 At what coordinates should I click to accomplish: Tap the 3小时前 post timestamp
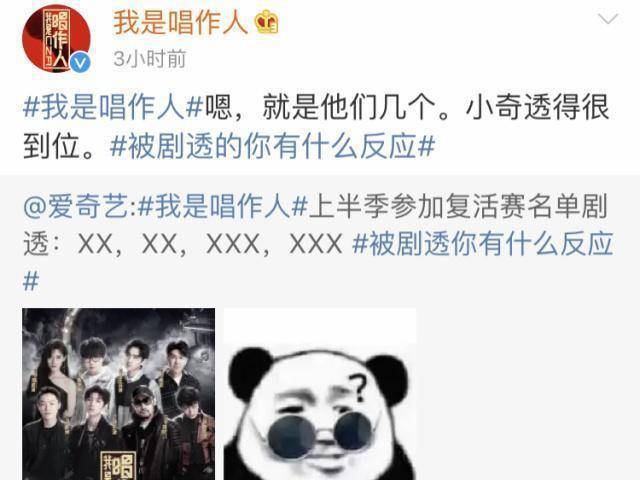[149, 59]
